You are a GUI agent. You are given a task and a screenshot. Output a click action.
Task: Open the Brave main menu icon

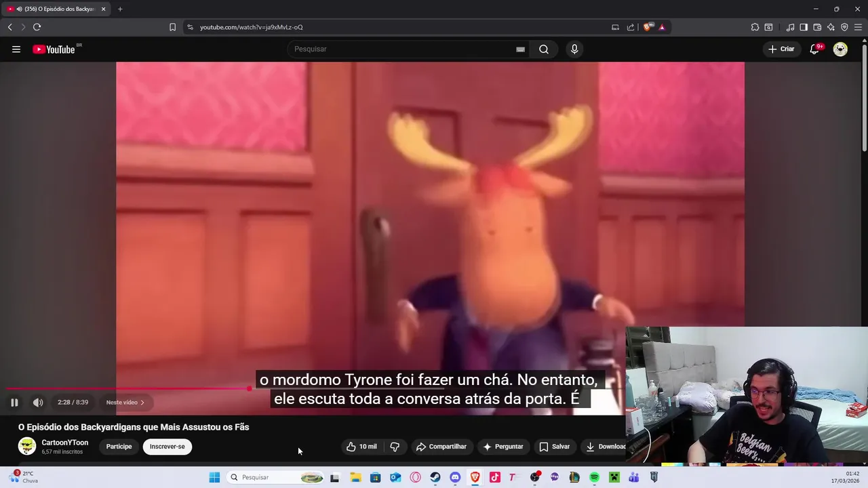858,27
